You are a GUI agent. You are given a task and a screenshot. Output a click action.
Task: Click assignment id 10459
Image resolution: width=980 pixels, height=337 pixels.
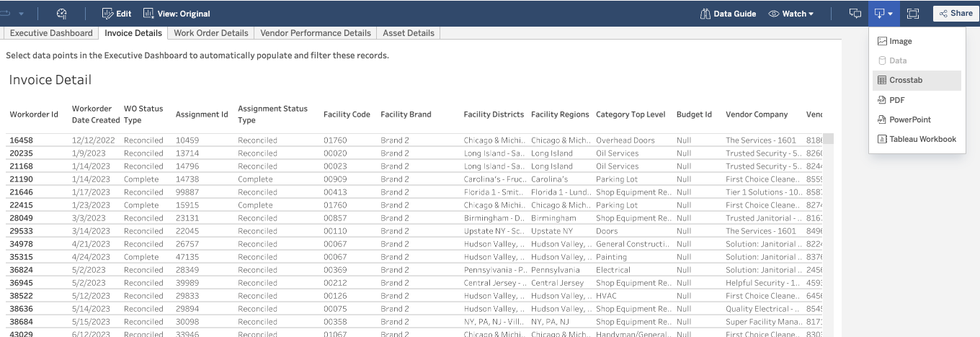tap(187, 140)
